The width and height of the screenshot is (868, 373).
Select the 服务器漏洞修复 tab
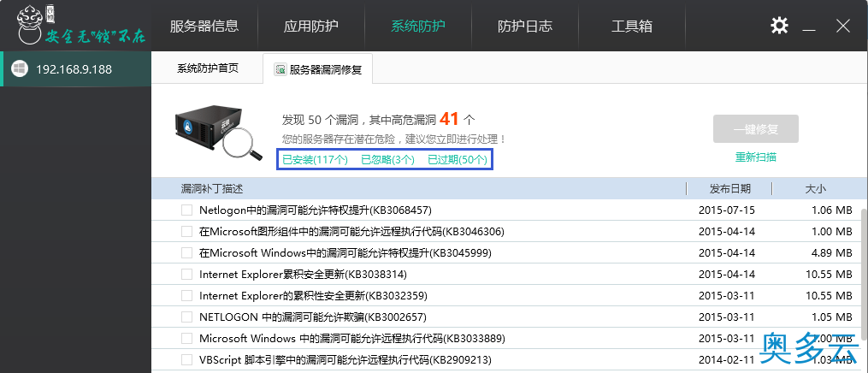tap(318, 69)
